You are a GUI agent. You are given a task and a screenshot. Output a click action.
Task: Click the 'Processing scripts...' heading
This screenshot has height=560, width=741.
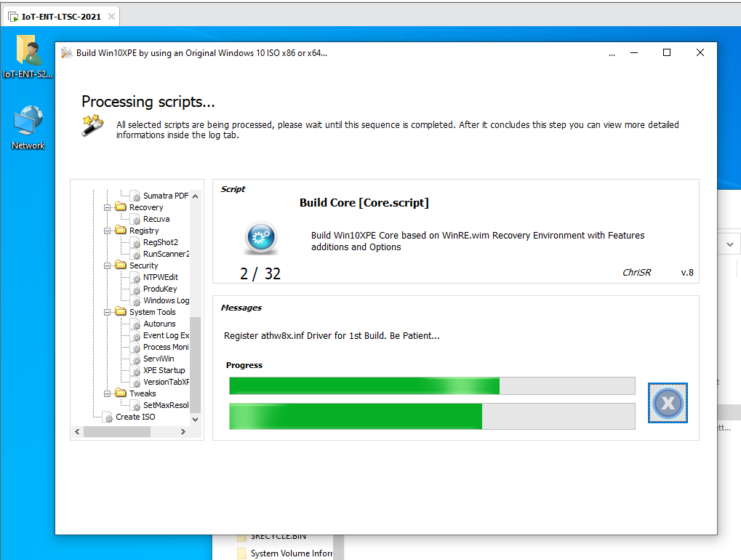point(148,102)
